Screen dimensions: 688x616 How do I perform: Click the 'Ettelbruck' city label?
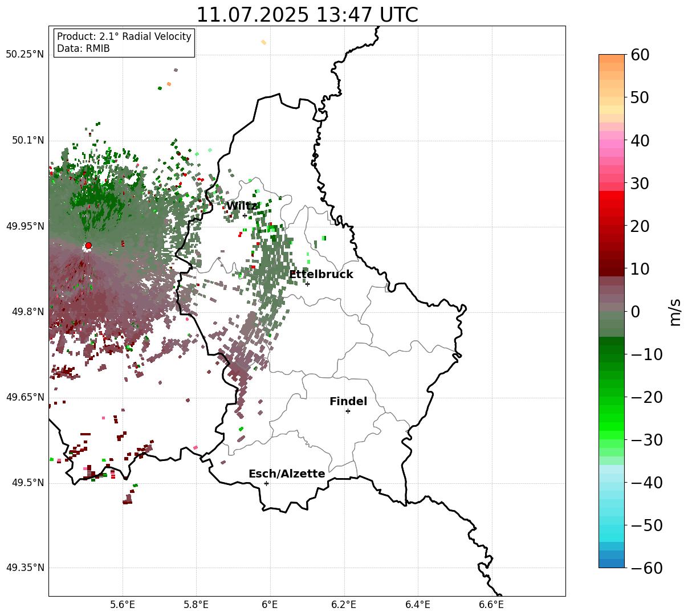coord(321,275)
